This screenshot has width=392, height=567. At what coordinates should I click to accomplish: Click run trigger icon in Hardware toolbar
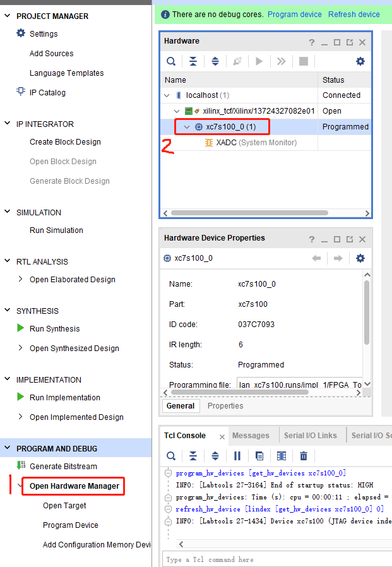pos(259,61)
